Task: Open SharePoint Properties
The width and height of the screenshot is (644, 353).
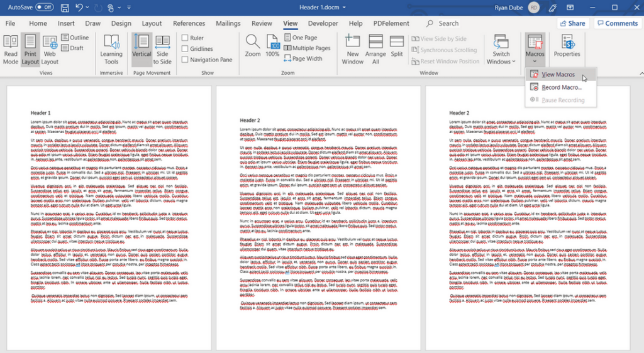Action: coord(567,45)
